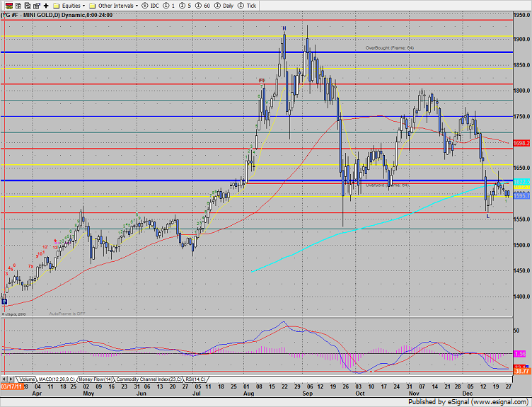Click the 1900.0 price axis label
This screenshot has height=407, width=532.
click(x=522, y=39)
